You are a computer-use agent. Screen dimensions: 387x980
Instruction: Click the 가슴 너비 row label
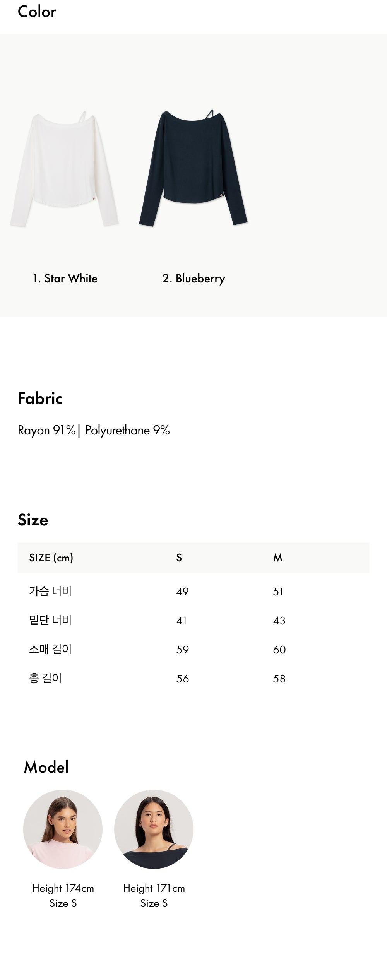coord(50,591)
